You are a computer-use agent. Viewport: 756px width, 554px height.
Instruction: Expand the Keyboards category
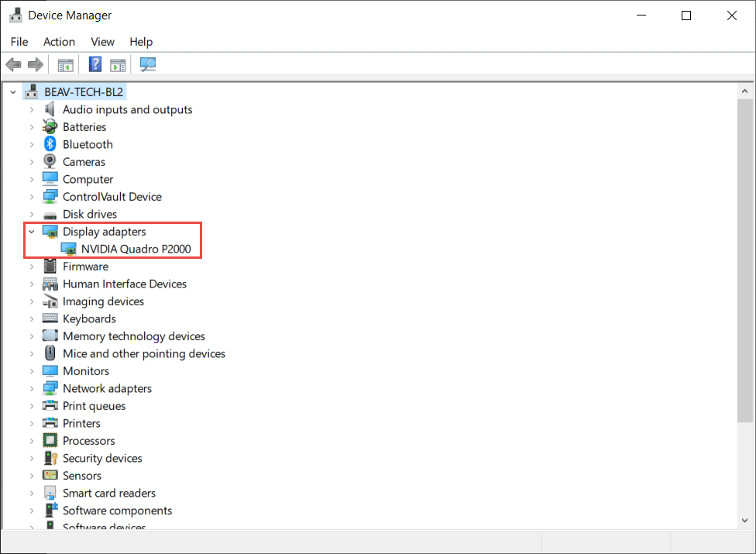[x=32, y=318]
